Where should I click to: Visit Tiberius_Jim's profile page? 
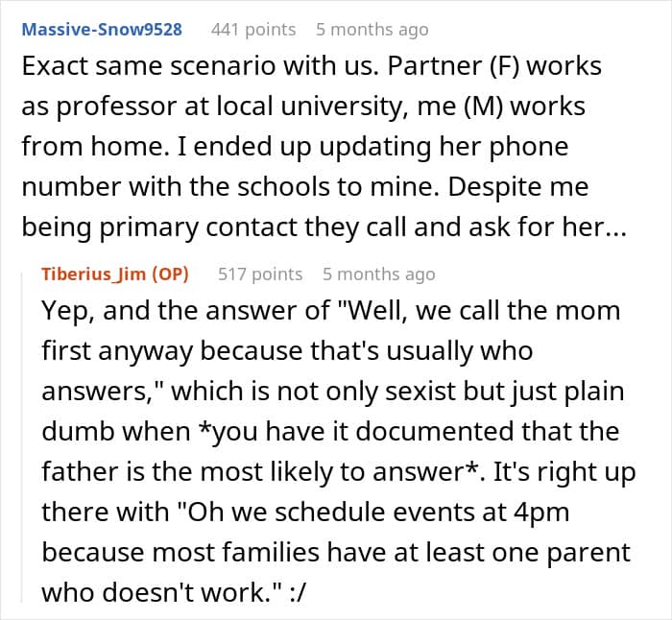point(94,274)
